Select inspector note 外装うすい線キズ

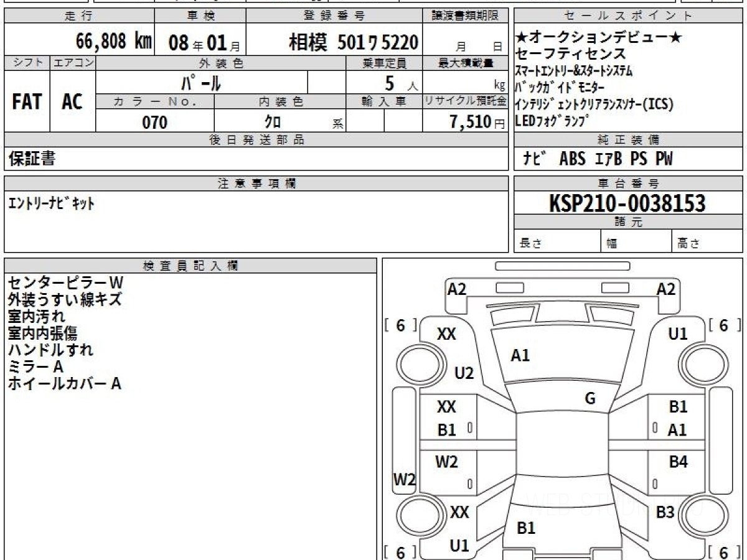(x=65, y=301)
